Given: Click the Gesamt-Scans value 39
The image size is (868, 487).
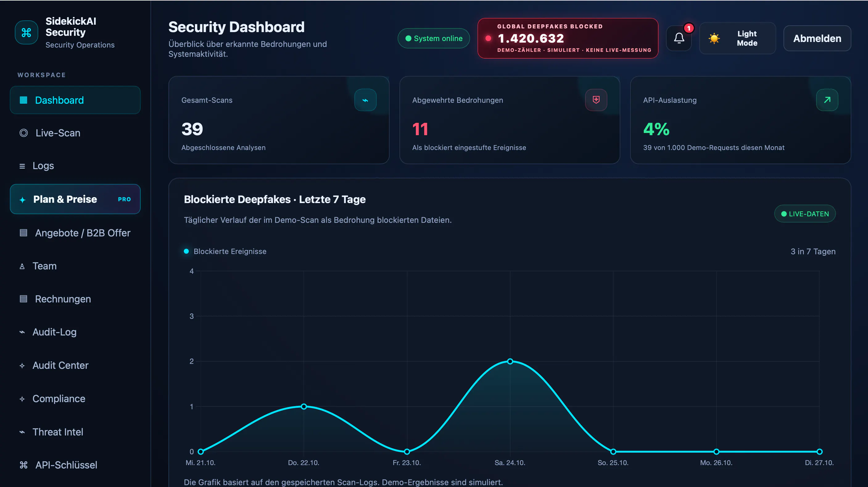Looking at the screenshot, I should [192, 129].
